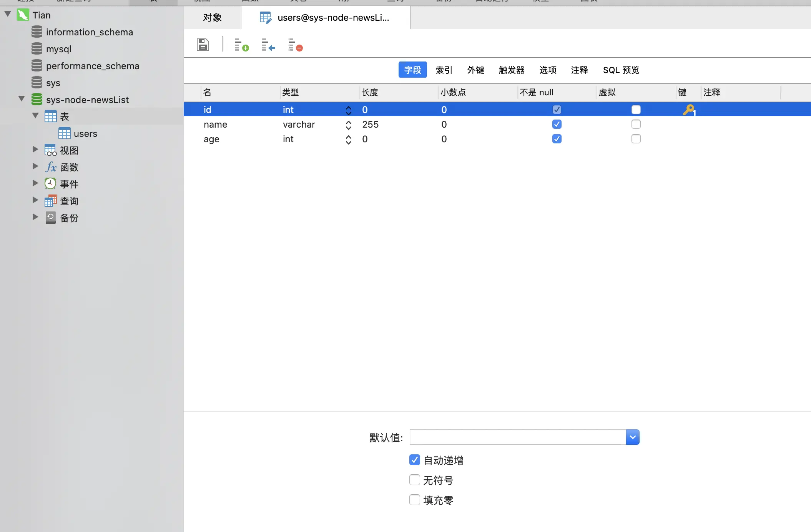Click the insert field toolbar icon
811x532 pixels.
268,45
